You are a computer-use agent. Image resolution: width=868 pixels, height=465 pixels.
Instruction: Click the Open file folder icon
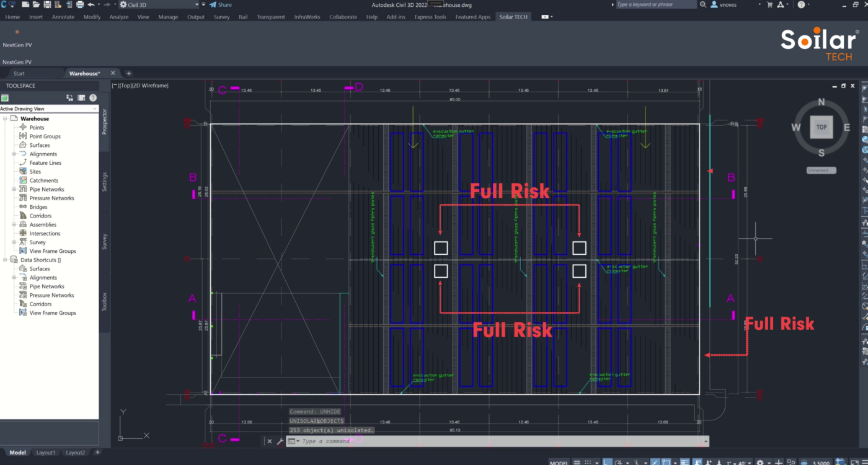(36, 4)
